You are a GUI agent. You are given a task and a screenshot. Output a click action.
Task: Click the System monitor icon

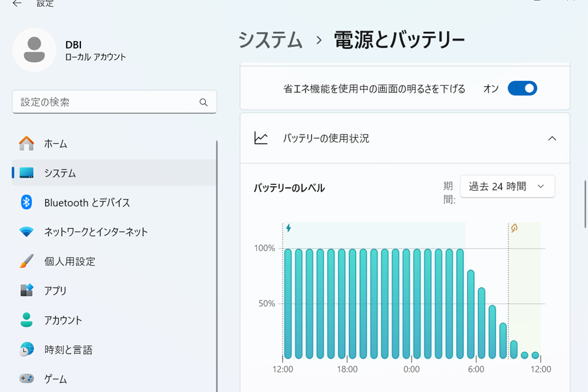point(26,173)
